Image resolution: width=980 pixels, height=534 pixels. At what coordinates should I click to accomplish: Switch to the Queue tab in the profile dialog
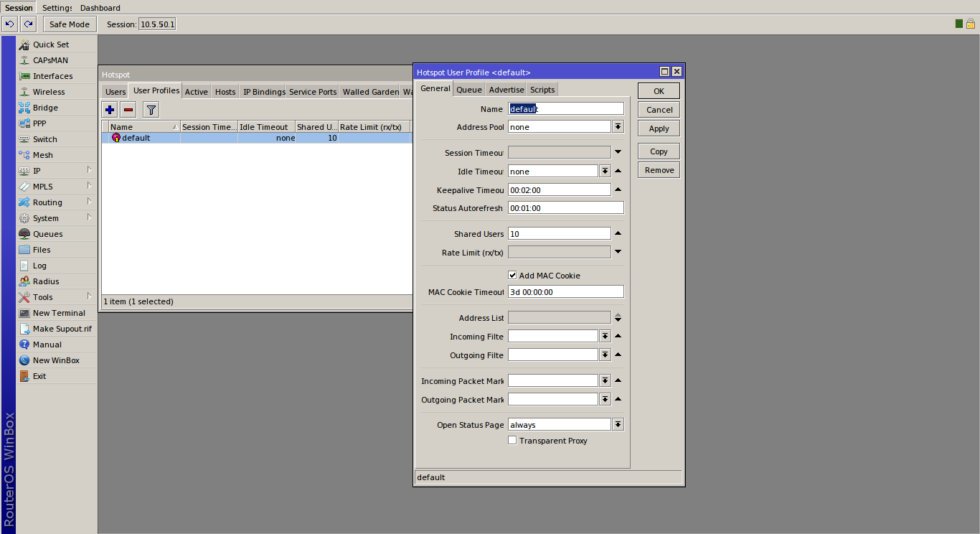(x=469, y=89)
